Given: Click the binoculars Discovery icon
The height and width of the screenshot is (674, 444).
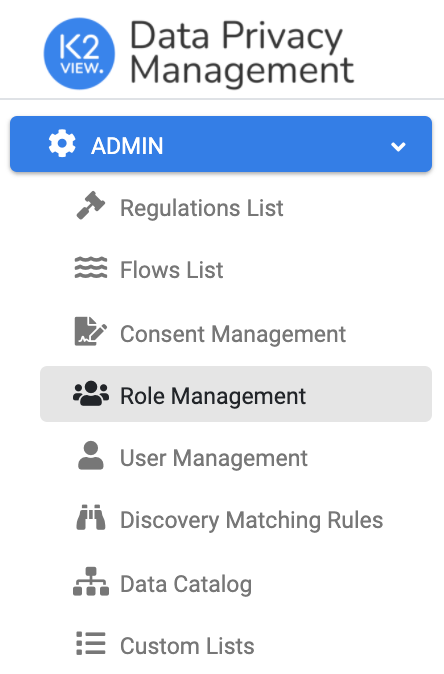Looking at the screenshot, I should tap(91, 517).
